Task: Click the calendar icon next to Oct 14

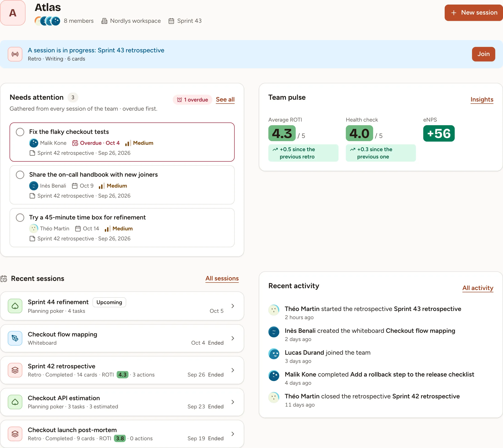Action: pos(78,229)
